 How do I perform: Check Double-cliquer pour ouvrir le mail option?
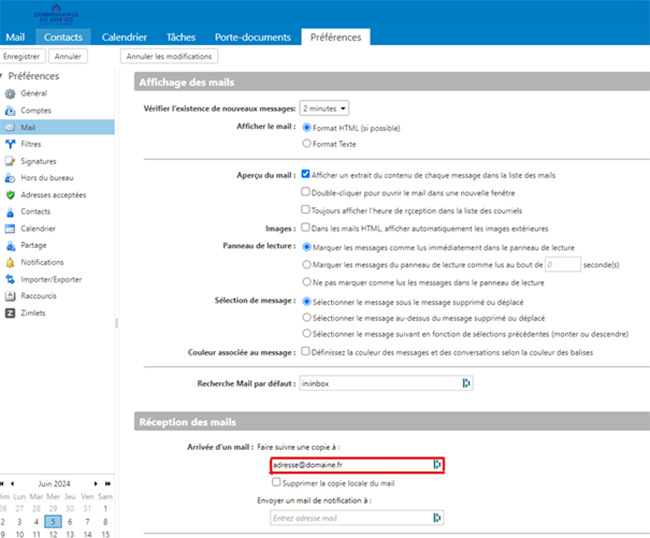pos(306,191)
